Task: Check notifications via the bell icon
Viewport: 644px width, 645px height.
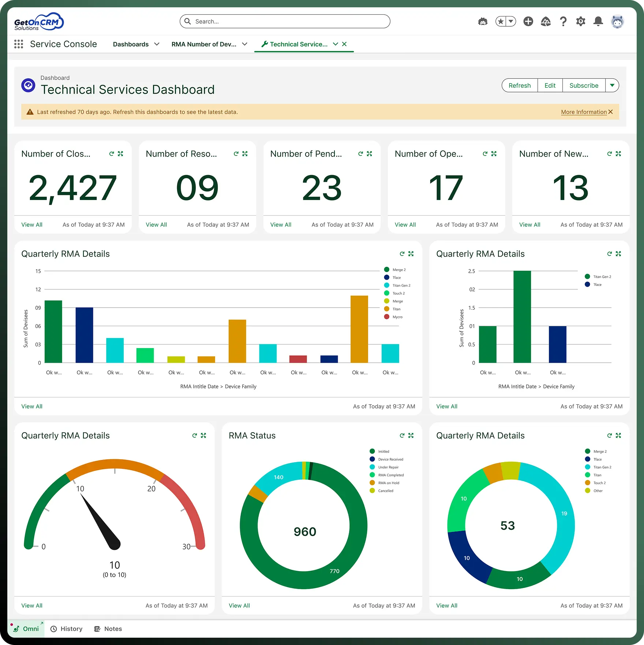Action: tap(598, 21)
